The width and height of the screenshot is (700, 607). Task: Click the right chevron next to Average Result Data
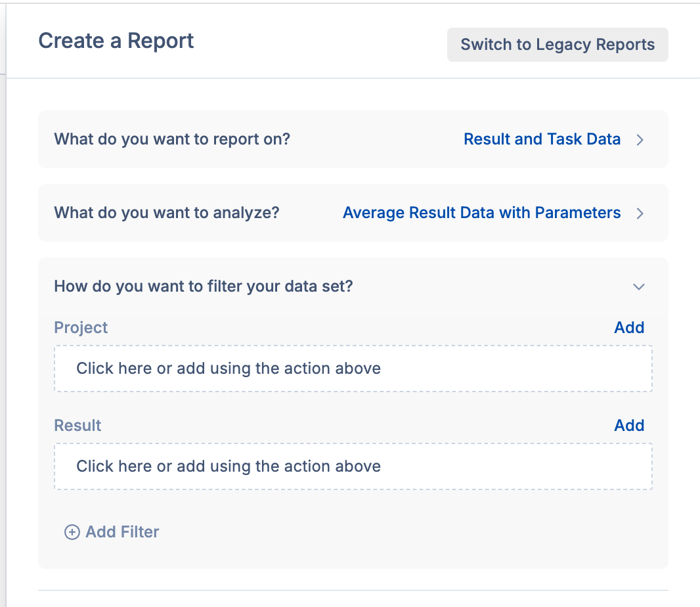640,214
